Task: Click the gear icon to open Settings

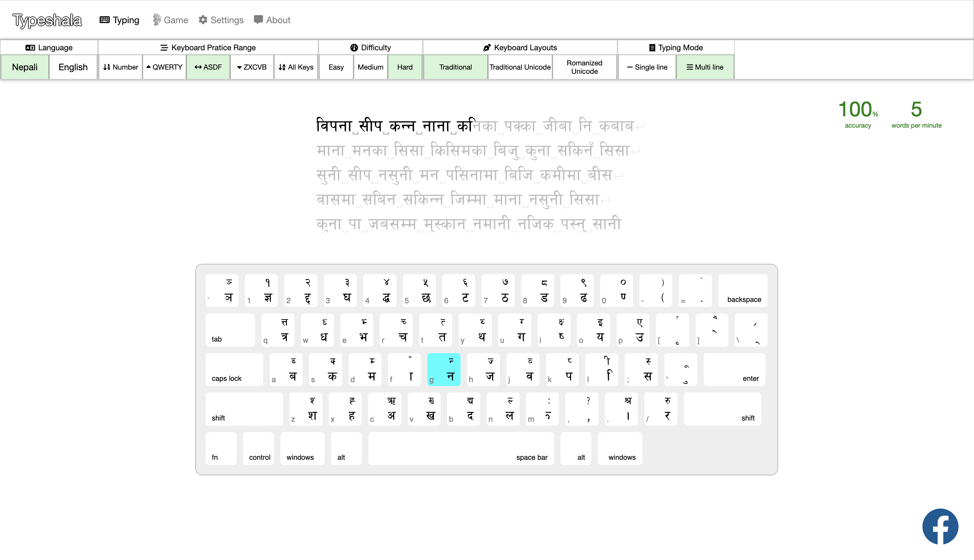Action: coord(203,20)
